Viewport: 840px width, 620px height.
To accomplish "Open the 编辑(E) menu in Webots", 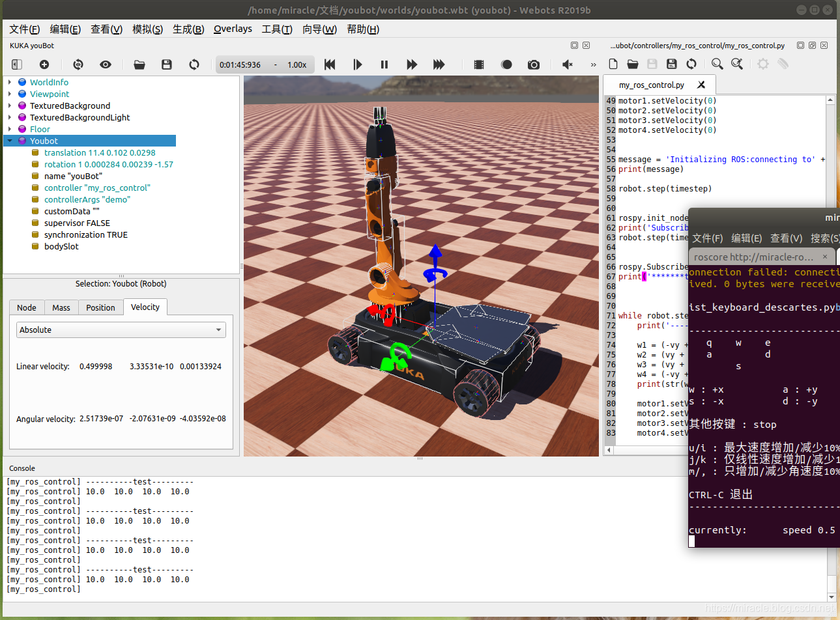I will (x=65, y=29).
